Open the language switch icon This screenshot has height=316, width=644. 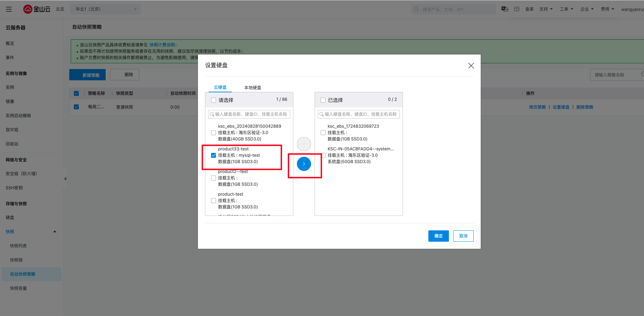(x=505, y=9)
